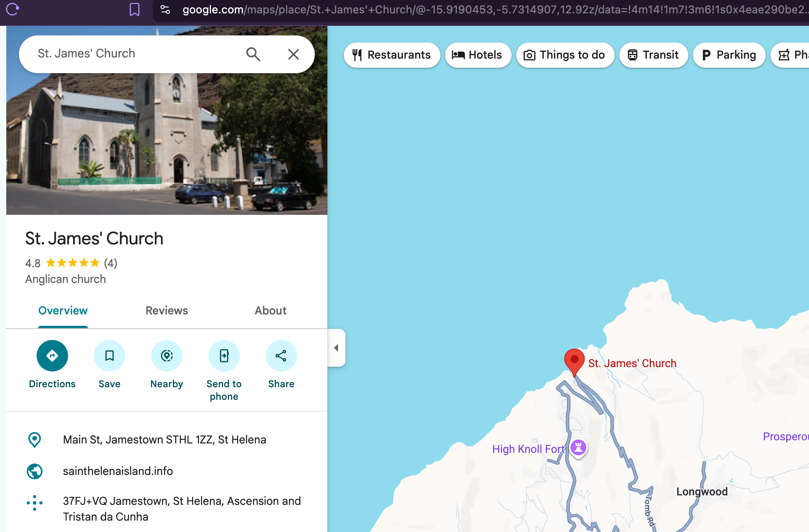Click the High Knoll Fort map label

[528, 449]
